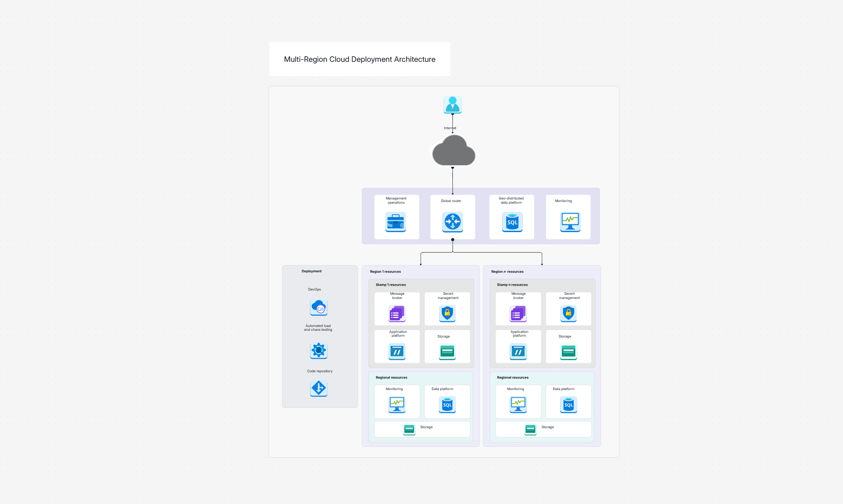Click the Automated load and chaos testing label
Image resolution: width=843 pixels, height=504 pixels.
318,328
